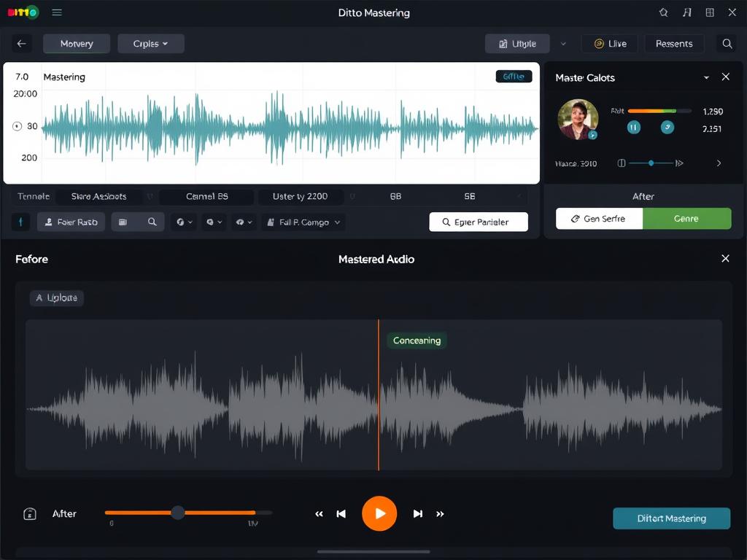Click the grid apps icon in the title bar
The height and width of the screenshot is (560, 747).
pyautogui.click(x=708, y=12)
